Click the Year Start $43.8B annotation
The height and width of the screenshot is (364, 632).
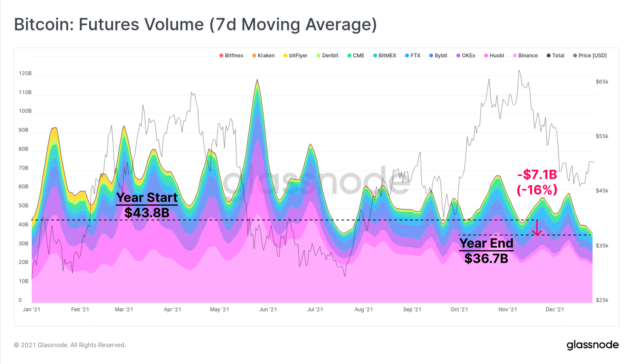[x=147, y=205]
